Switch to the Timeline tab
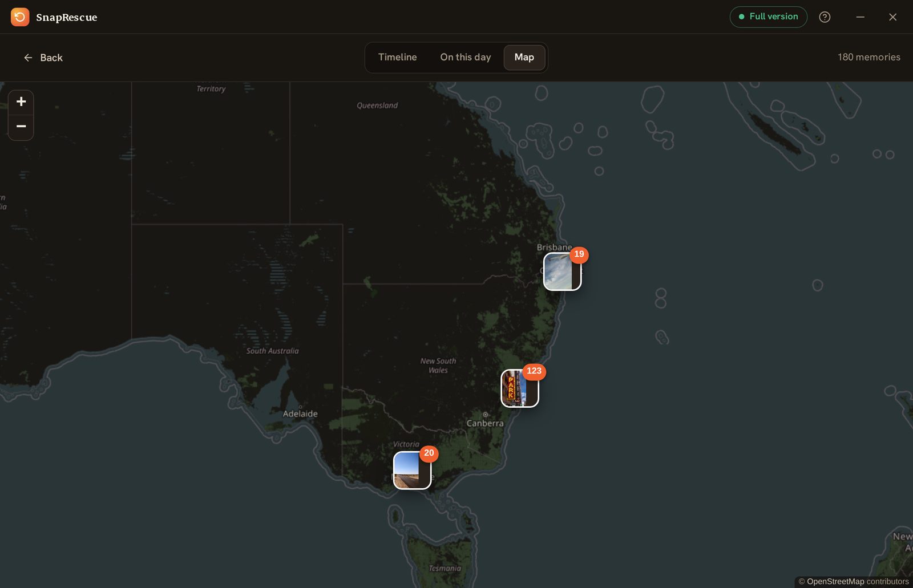913x588 pixels. (397, 57)
